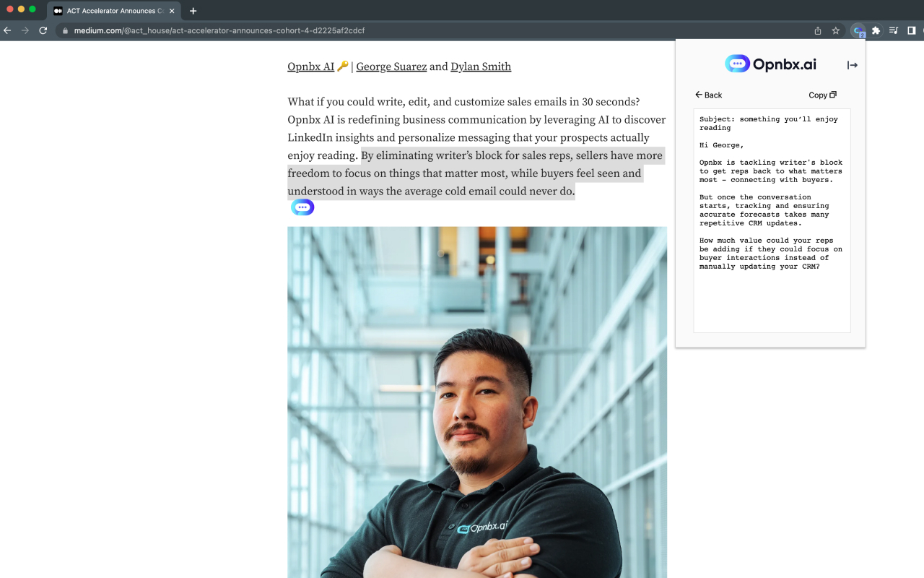924x578 pixels.
Task: Collapse the Opnbx panel with arrow icon
Action: point(853,65)
